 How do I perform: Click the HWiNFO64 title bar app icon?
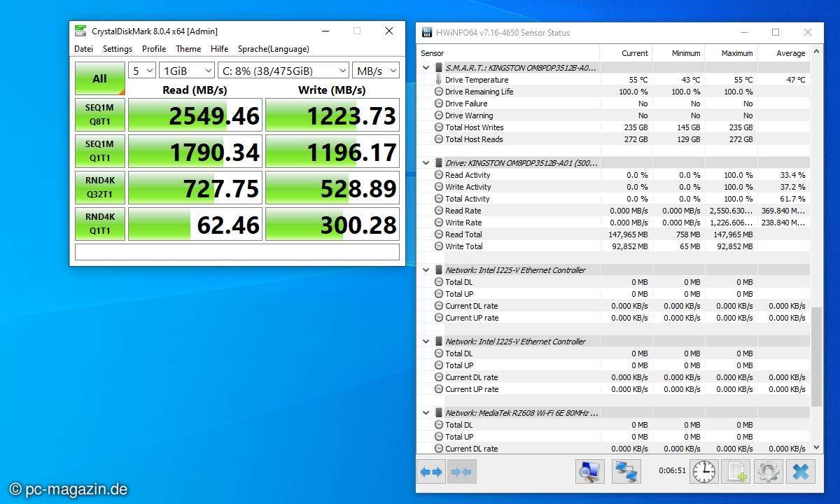pos(427,32)
